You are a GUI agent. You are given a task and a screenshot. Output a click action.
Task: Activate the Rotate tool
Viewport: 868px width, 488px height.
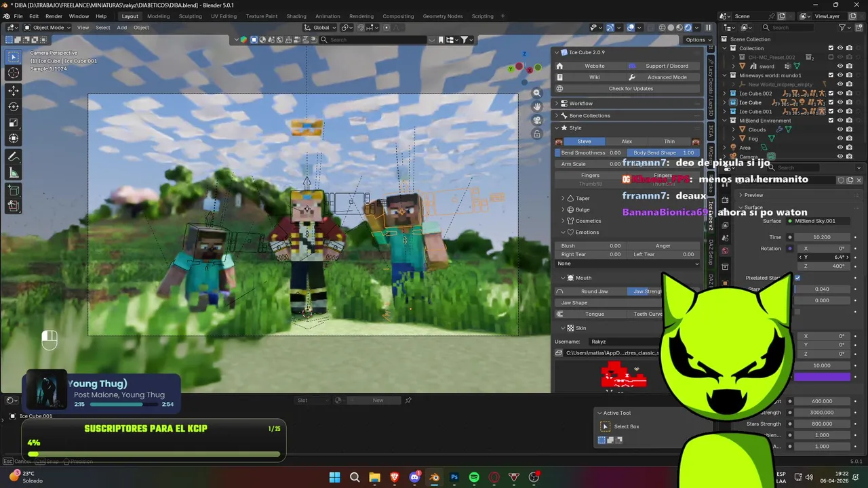point(14,106)
